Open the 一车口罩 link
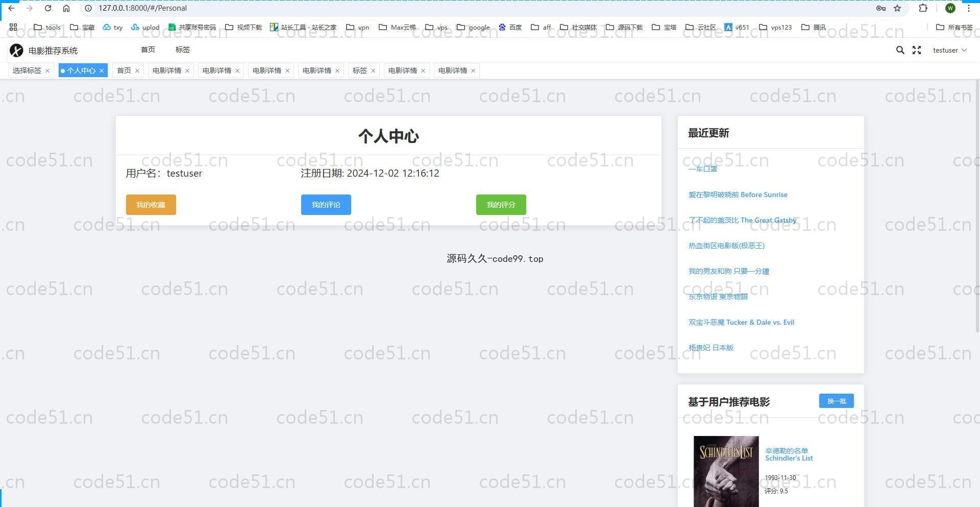The image size is (980, 507). tap(703, 169)
